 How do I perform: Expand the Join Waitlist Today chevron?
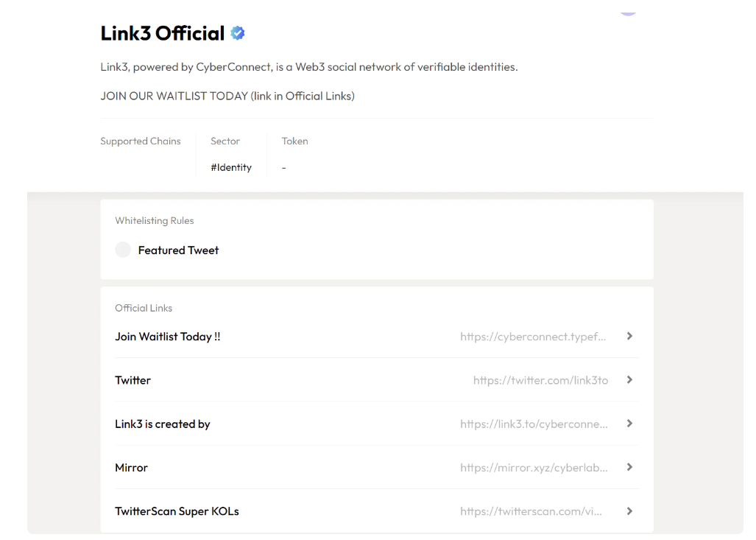[x=629, y=336]
